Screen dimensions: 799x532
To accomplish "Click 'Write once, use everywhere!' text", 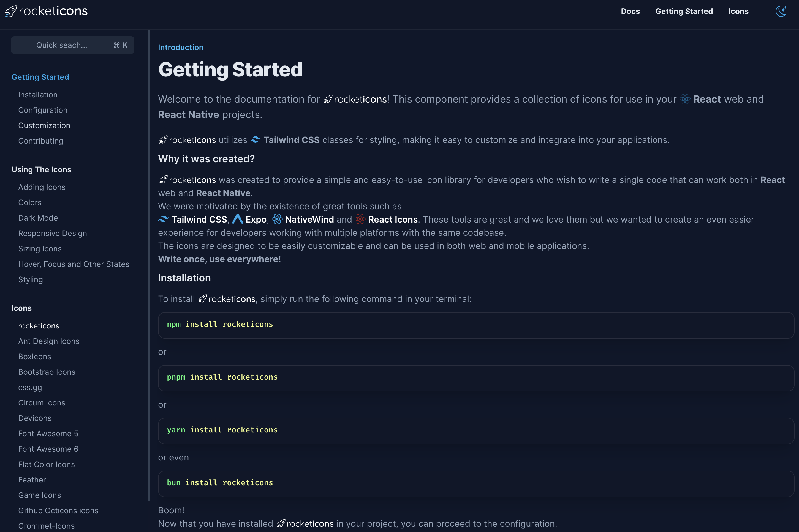I will [x=219, y=259].
